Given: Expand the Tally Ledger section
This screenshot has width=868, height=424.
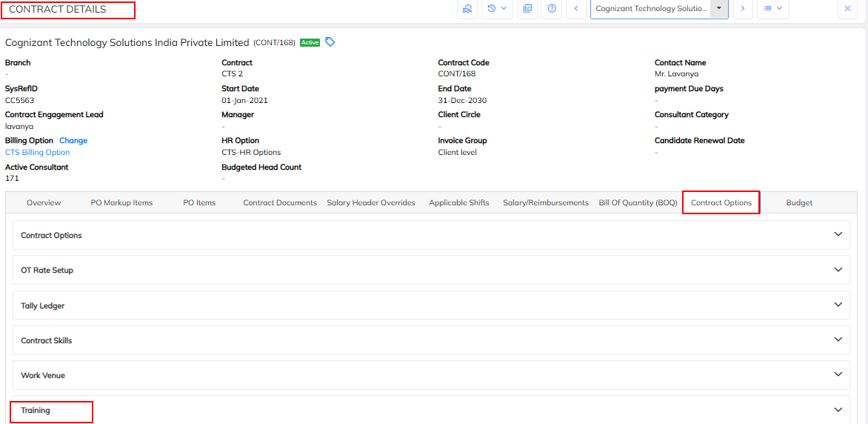Looking at the screenshot, I should tap(838, 305).
